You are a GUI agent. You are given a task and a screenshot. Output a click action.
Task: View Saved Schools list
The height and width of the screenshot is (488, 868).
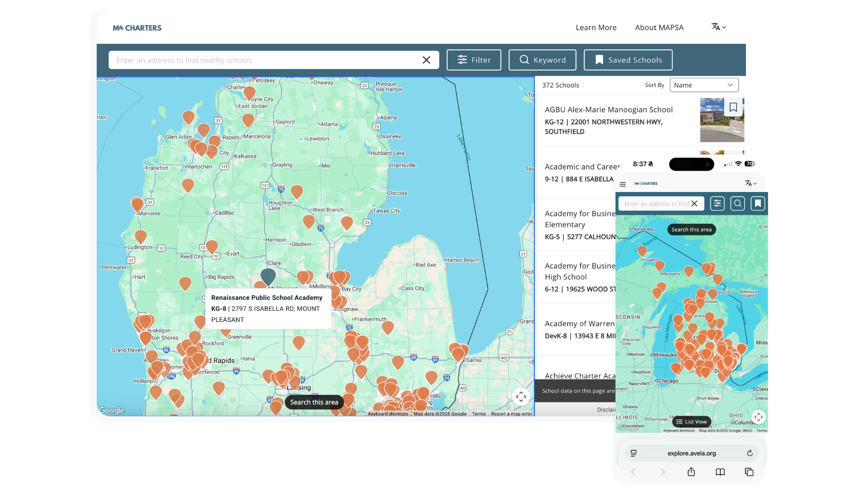tap(627, 60)
